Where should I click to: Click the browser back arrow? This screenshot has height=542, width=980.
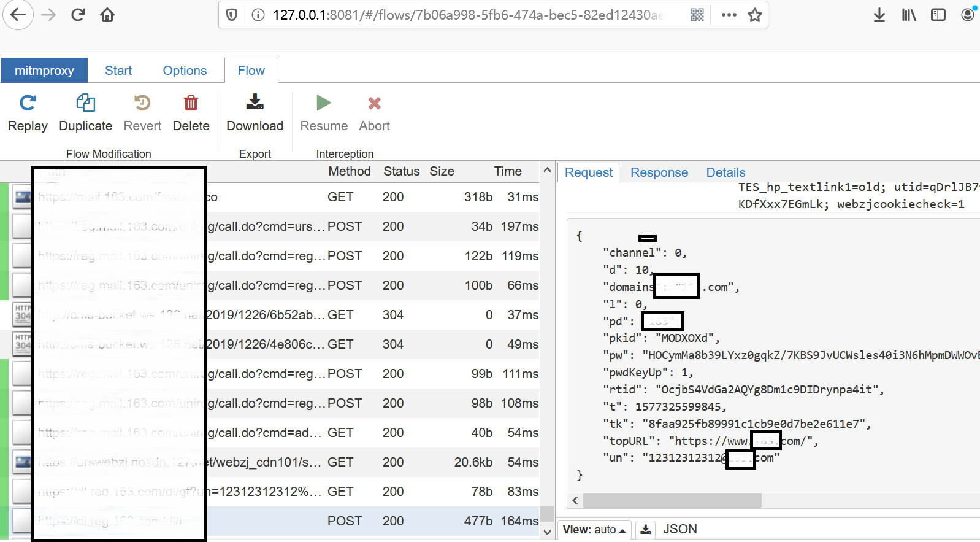point(18,15)
